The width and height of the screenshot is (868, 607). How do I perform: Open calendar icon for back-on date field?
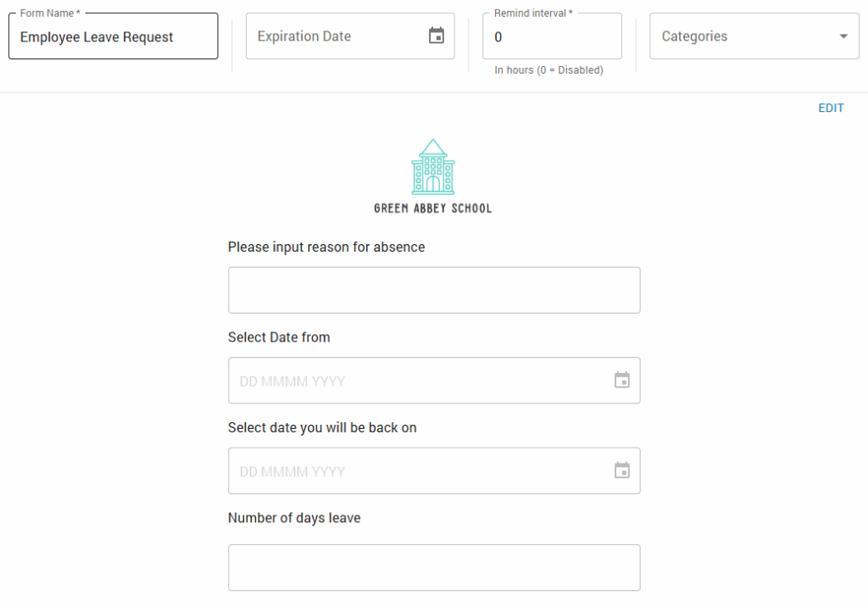pos(622,471)
